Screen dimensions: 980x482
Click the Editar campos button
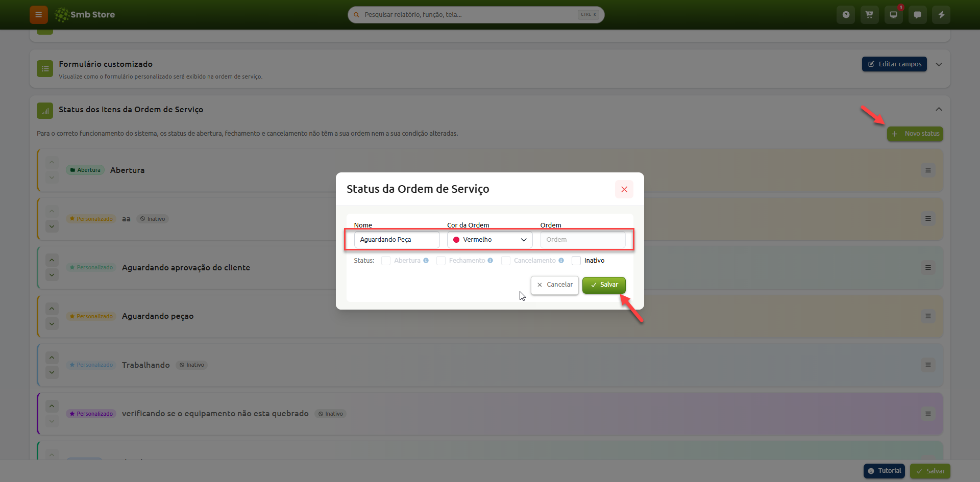click(x=894, y=64)
